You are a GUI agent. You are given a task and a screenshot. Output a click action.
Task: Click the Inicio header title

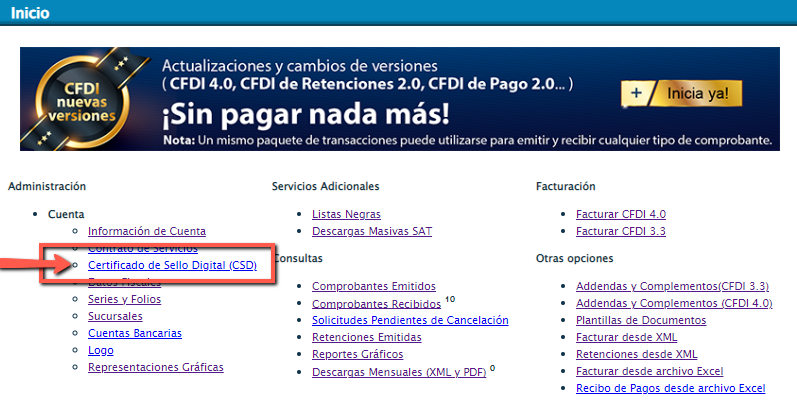(30, 13)
